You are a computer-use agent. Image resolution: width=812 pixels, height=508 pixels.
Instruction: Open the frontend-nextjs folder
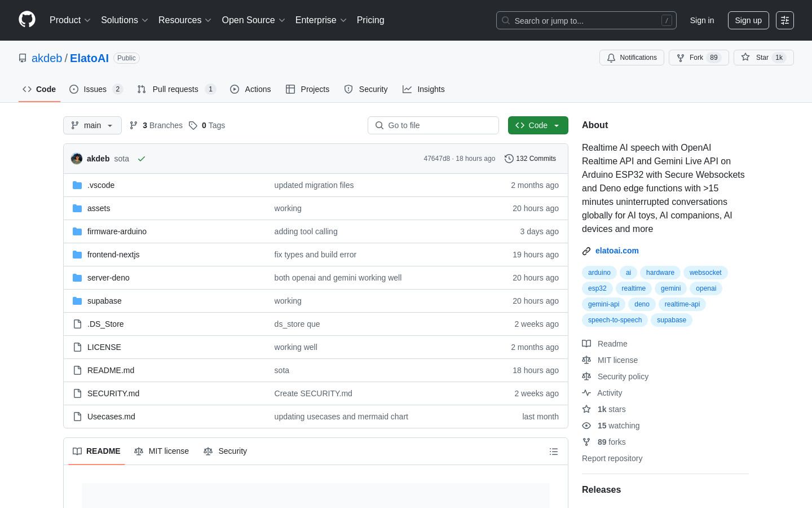[x=113, y=255]
